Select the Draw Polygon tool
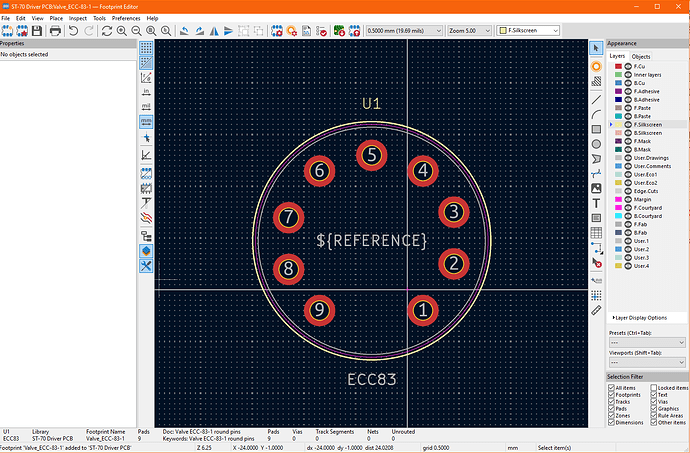Screen dimensions: 690x453 (596, 159)
